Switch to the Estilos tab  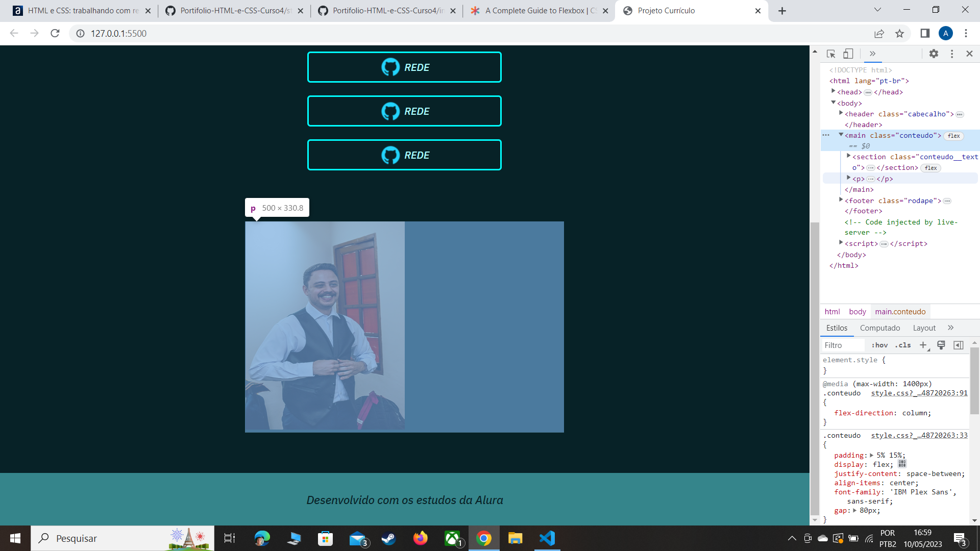pos(837,328)
